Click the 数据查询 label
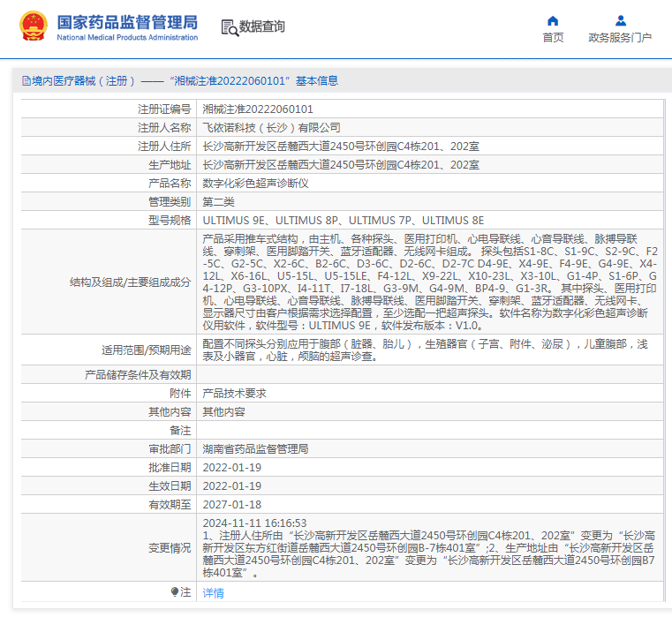 pyautogui.click(x=262, y=26)
